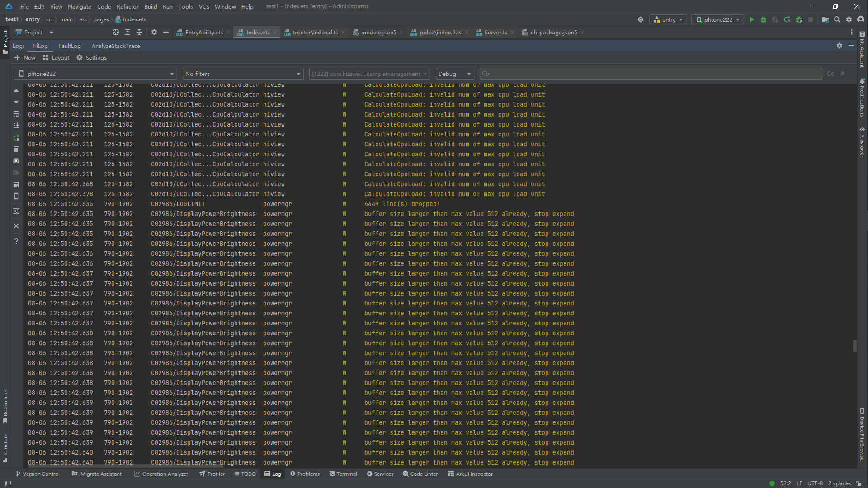
Task: Attach debugger to process icon
Action: pos(799,19)
